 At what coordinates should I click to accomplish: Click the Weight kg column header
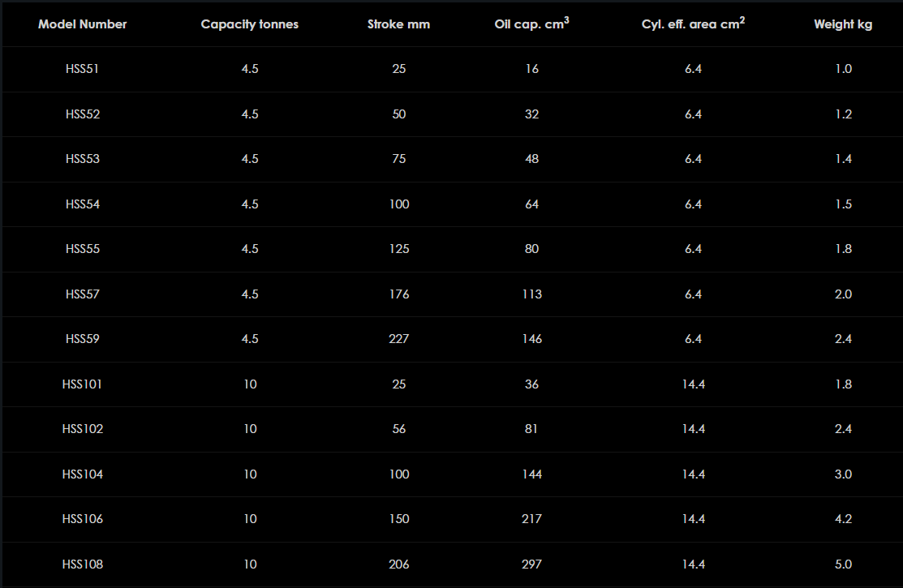pyautogui.click(x=843, y=24)
